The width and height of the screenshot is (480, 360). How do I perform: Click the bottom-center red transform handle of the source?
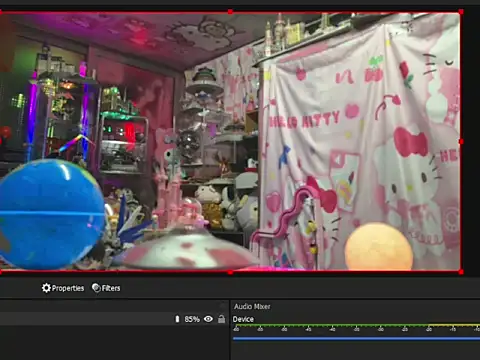230,272
